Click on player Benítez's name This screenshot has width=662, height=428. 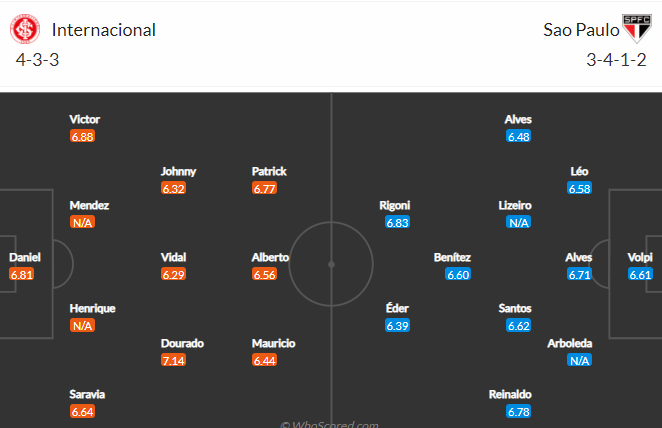click(x=452, y=257)
